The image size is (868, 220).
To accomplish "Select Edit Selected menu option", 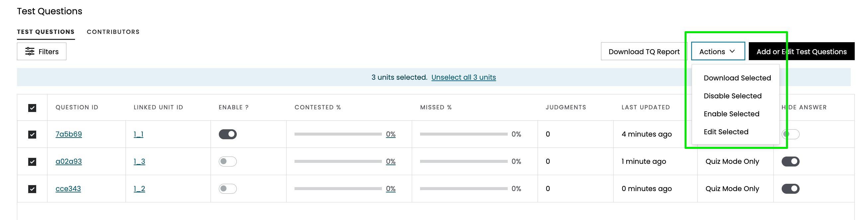I will point(726,132).
